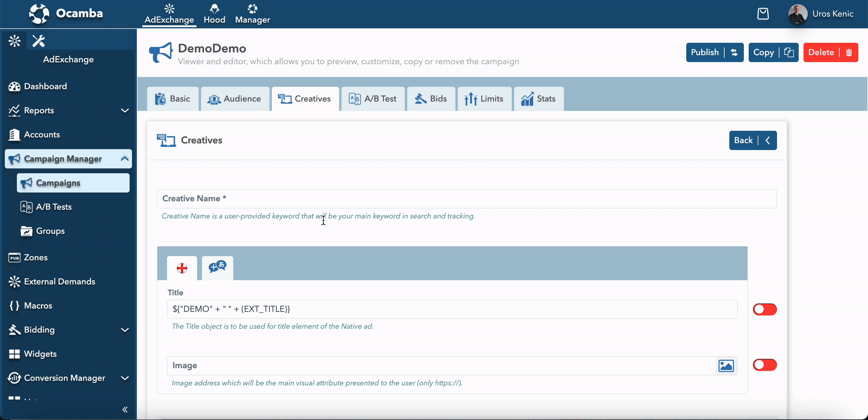Screen dimensions: 868x420
Task: Click the campaign megaphone icon beside DemoDemo
Action: tap(161, 52)
